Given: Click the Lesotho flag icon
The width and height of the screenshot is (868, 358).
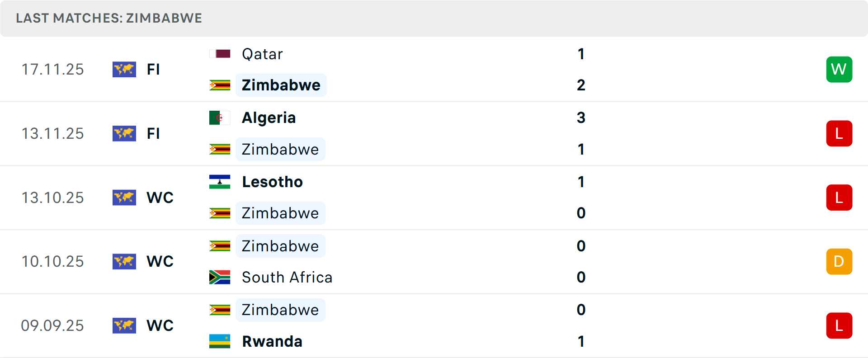Looking at the screenshot, I should pos(220,182).
